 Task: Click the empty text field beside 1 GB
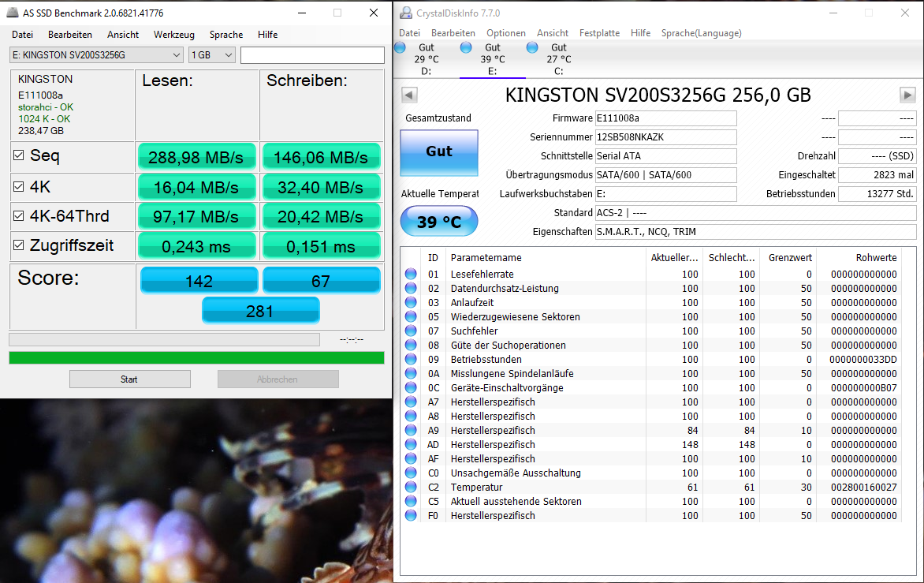pos(312,54)
